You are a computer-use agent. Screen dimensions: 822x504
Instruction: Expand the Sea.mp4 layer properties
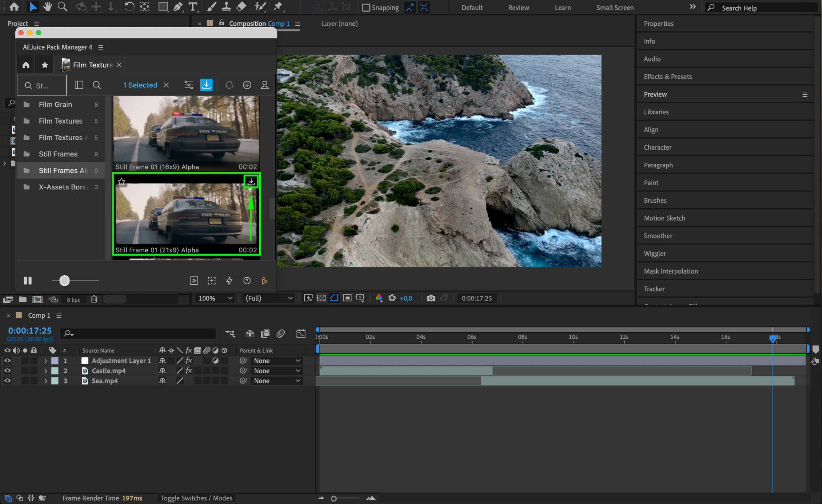click(x=45, y=381)
